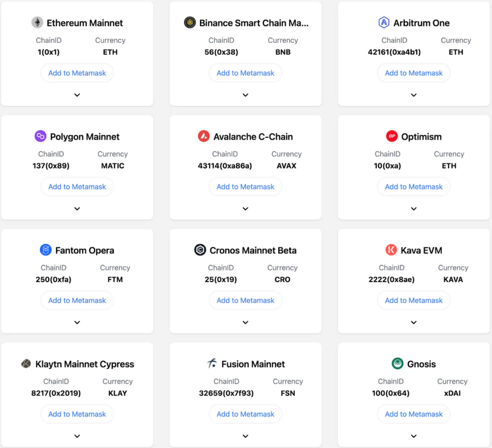
Task: Click the Fantom Opera logo icon
Action: pyautogui.click(x=46, y=250)
